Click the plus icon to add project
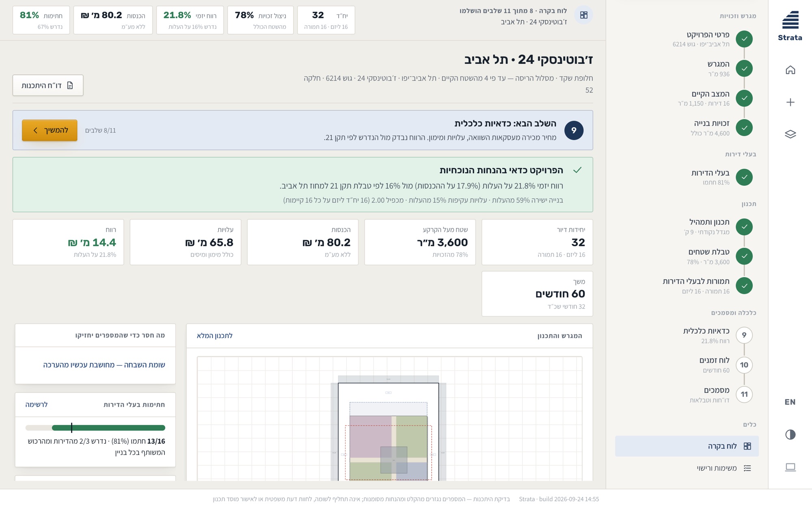This screenshot has height=508, width=812. tap(790, 102)
